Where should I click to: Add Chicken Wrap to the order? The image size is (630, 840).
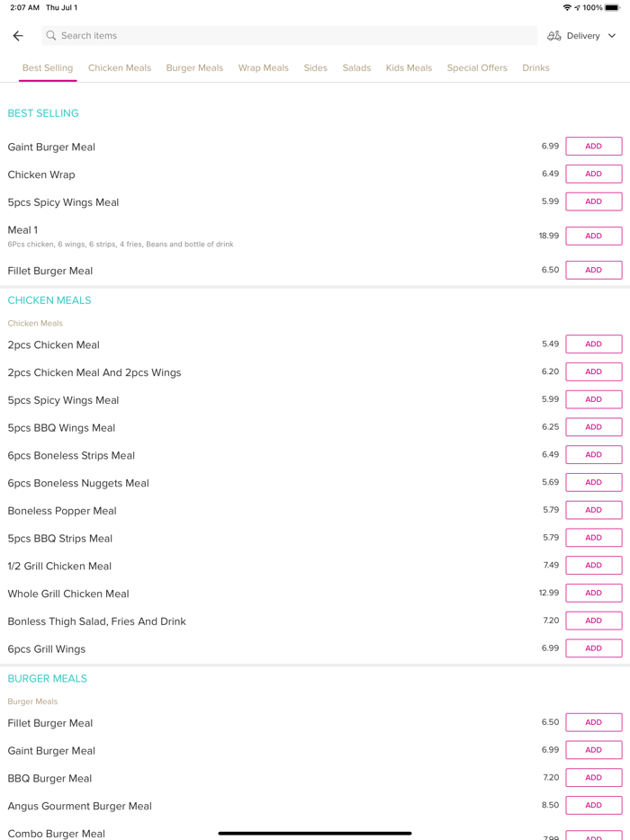click(593, 174)
